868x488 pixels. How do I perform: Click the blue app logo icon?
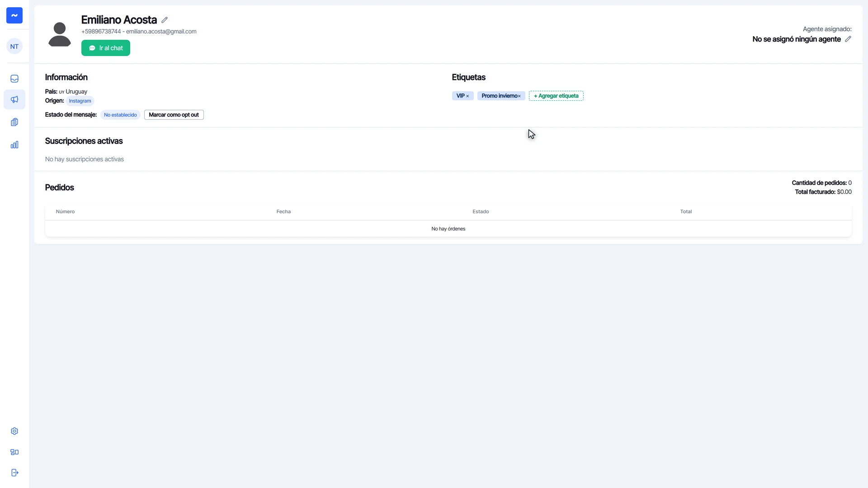[x=14, y=15]
